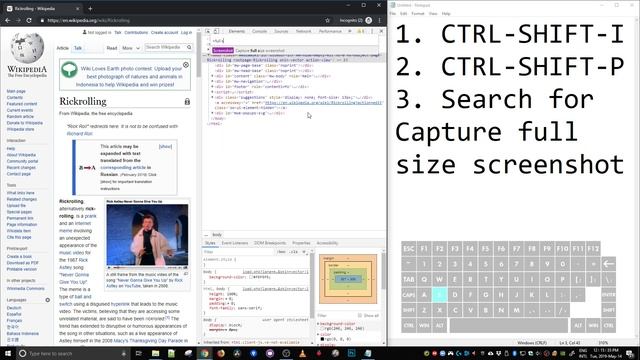Click the taskbar microphone search icon
Viewport: 640px width, 360px height.
pos(124,353)
